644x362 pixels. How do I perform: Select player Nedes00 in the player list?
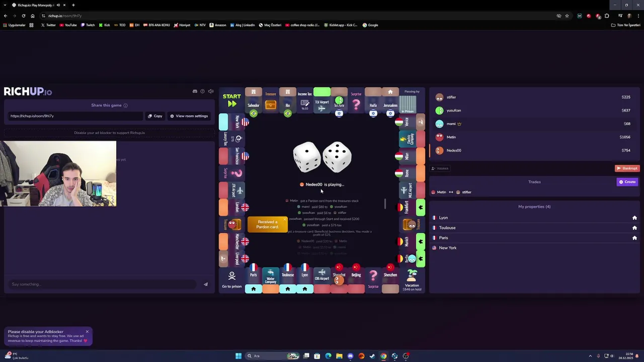[x=533, y=150]
